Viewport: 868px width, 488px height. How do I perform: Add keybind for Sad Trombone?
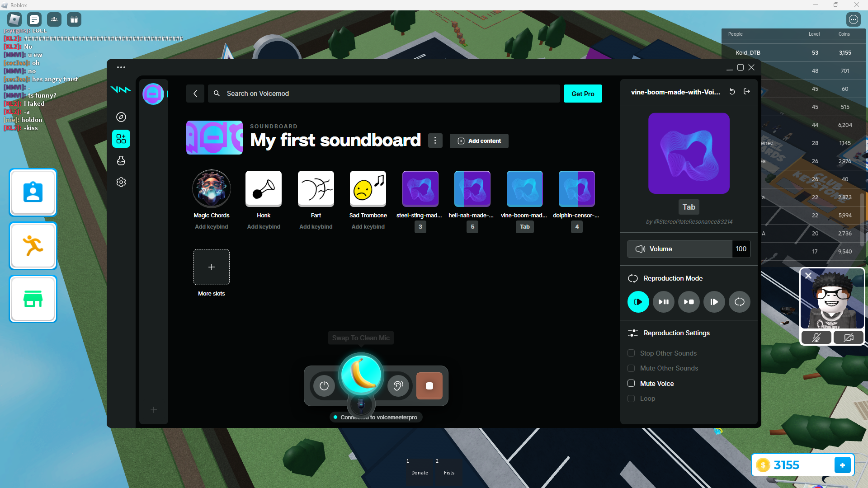[x=368, y=227]
